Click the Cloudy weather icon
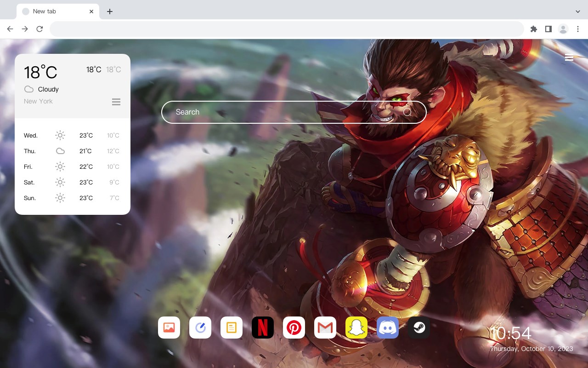This screenshot has height=368, width=588. coord(29,89)
